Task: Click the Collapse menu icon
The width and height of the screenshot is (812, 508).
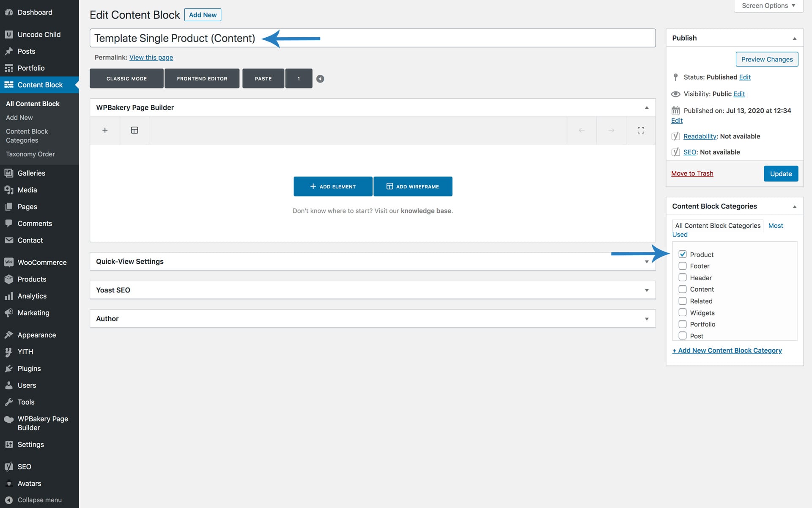Action: (9, 500)
